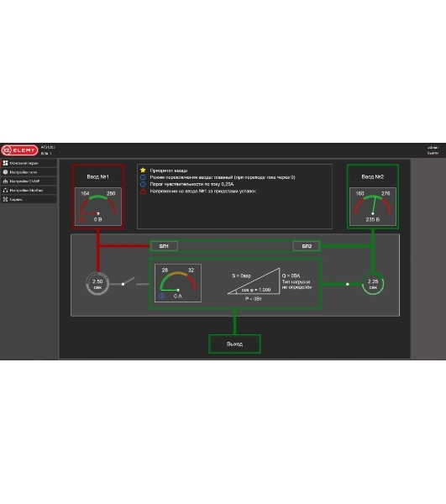This screenshot has height=504, width=446.
Task: Click the БП1 power supply box
Action: [x=164, y=246]
